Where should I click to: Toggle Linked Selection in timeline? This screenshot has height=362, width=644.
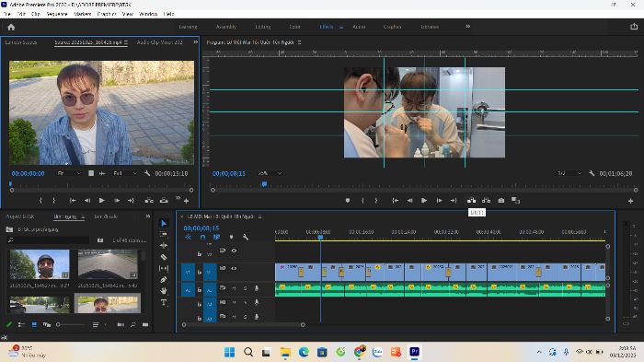(216, 237)
